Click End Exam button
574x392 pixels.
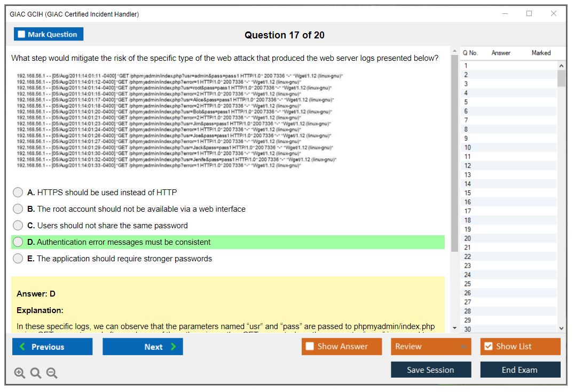click(x=520, y=370)
